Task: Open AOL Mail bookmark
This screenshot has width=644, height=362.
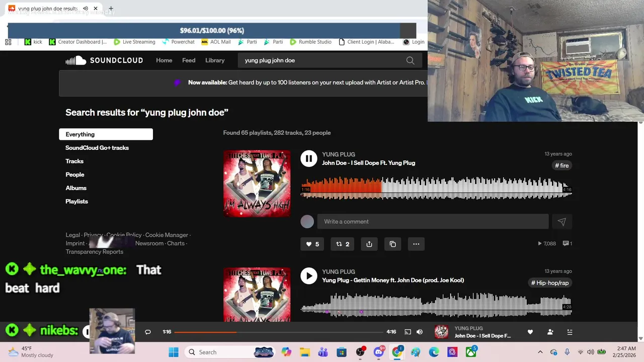Action: [216, 42]
